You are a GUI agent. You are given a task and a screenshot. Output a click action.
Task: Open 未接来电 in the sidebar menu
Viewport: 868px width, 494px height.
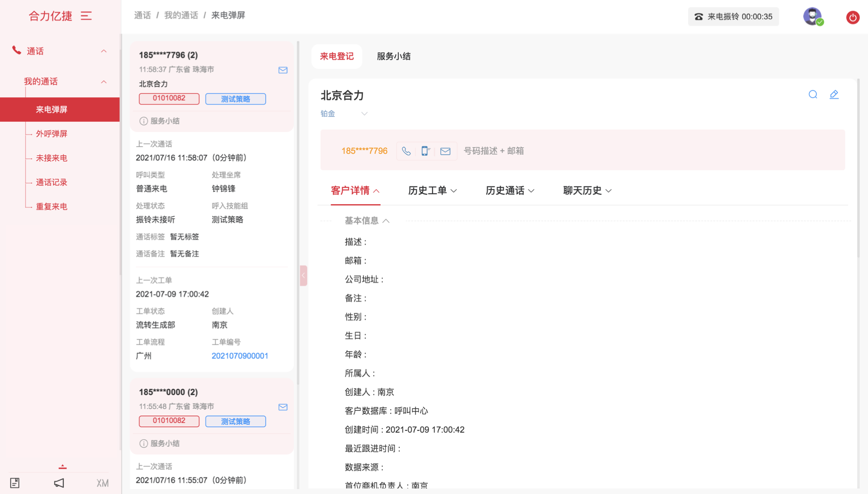click(x=52, y=158)
